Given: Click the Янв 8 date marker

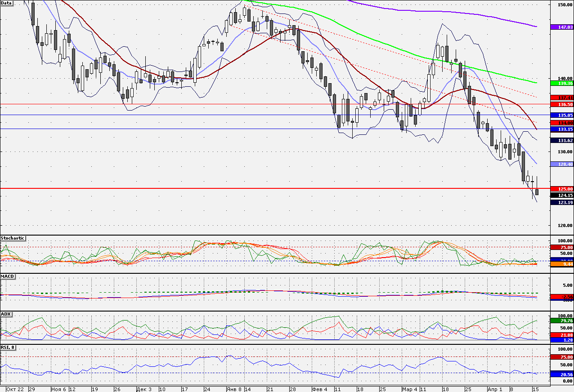Looking at the screenshot, I should [x=234, y=389].
